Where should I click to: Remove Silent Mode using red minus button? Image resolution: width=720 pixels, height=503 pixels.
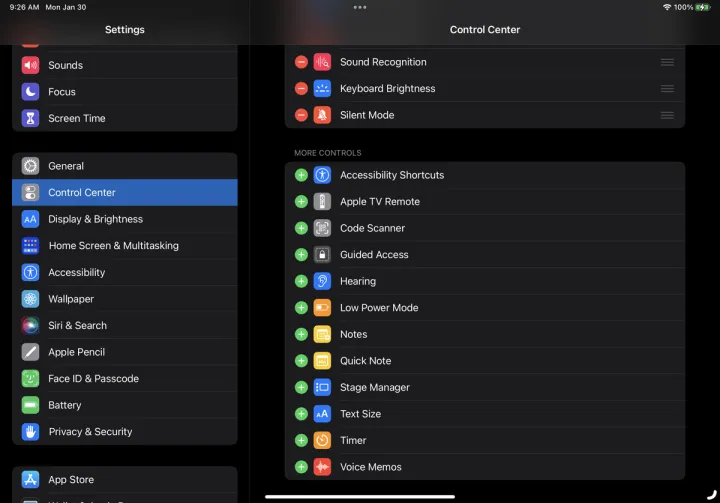click(x=301, y=115)
